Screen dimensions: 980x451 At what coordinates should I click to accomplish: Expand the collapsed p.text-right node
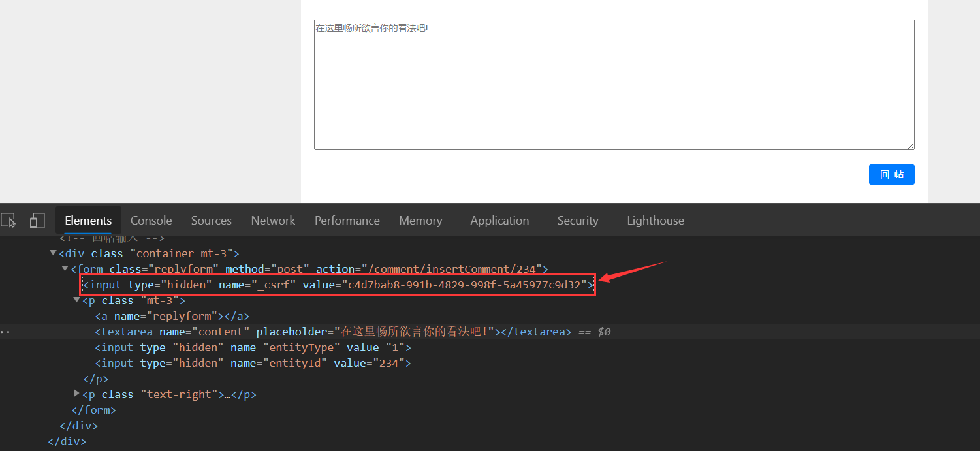click(x=76, y=394)
